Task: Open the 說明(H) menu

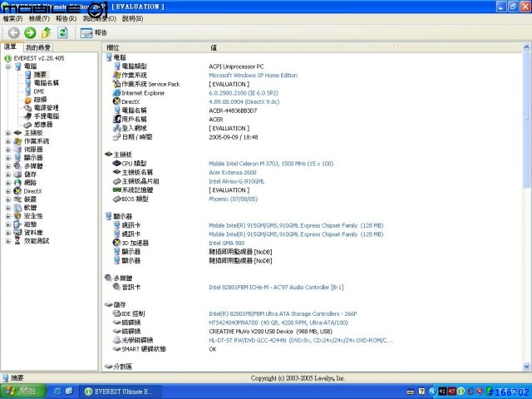Action: pos(132,18)
